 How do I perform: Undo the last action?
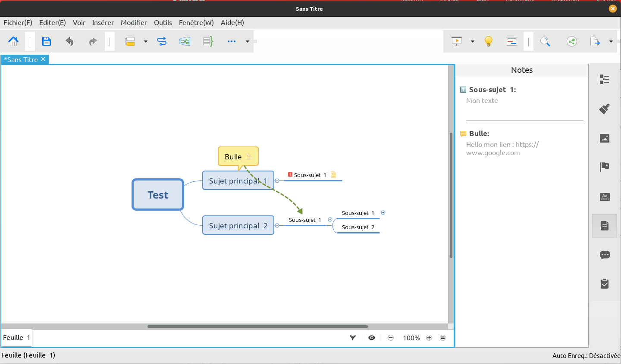point(69,41)
